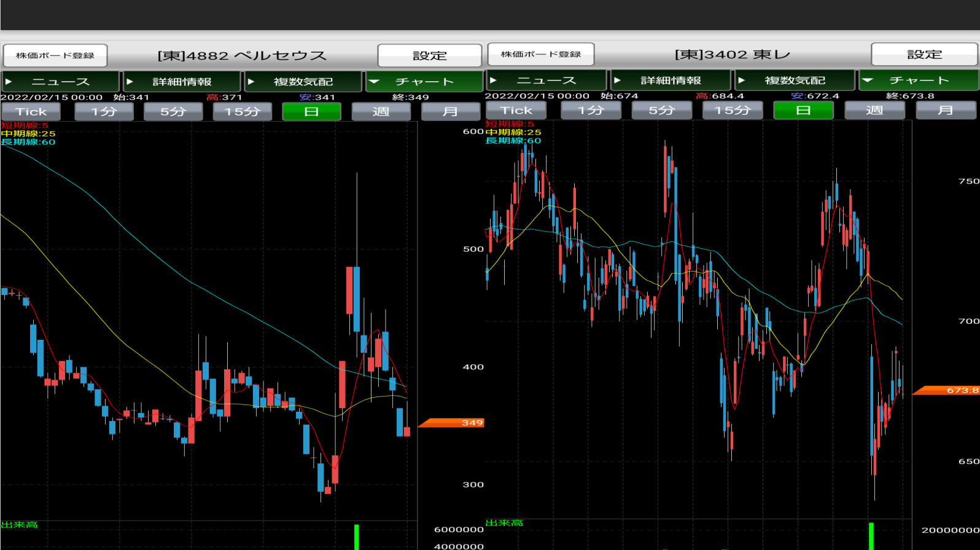The width and height of the screenshot is (980, 550).
Task: Expand 複数気配 section in Perseus panel
Action: (x=303, y=82)
